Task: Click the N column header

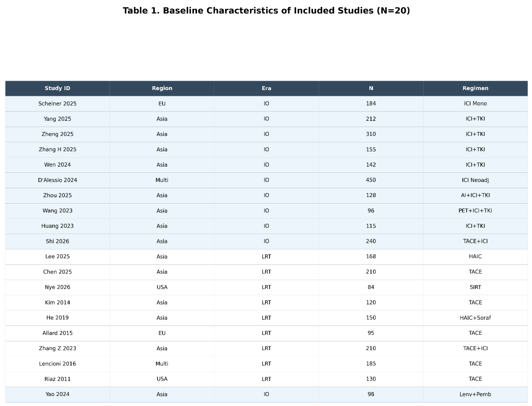Action: (371, 88)
